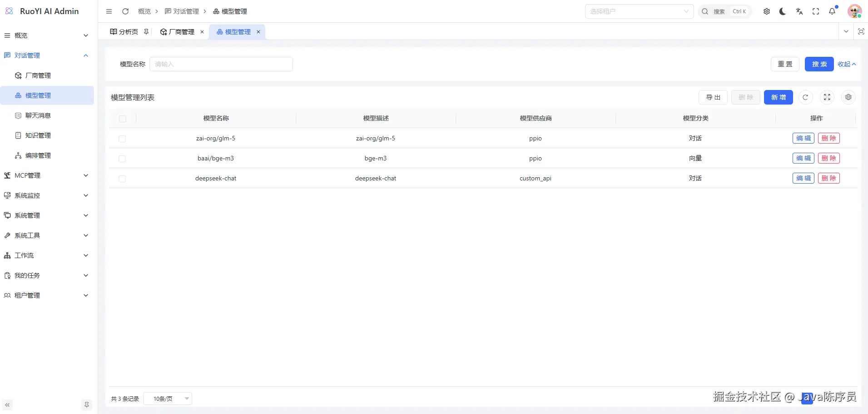Maximize content using tab bar fullscreen icon
The height and width of the screenshot is (414, 868).
click(861, 31)
